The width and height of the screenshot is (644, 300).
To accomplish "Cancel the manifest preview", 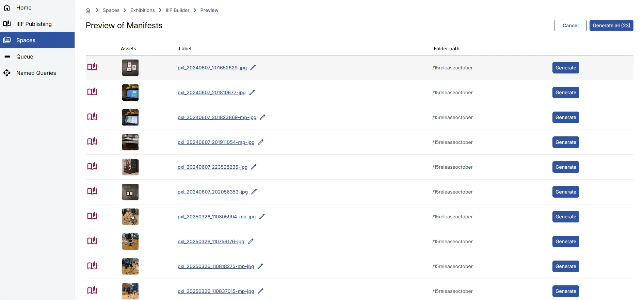I will tap(570, 26).
